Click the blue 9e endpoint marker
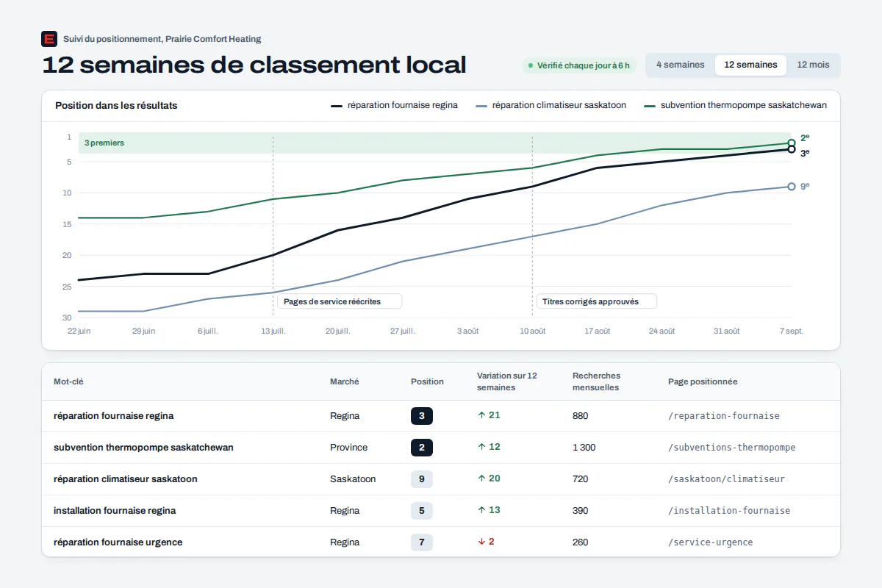This screenshot has width=882, height=588. click(791, 187)
